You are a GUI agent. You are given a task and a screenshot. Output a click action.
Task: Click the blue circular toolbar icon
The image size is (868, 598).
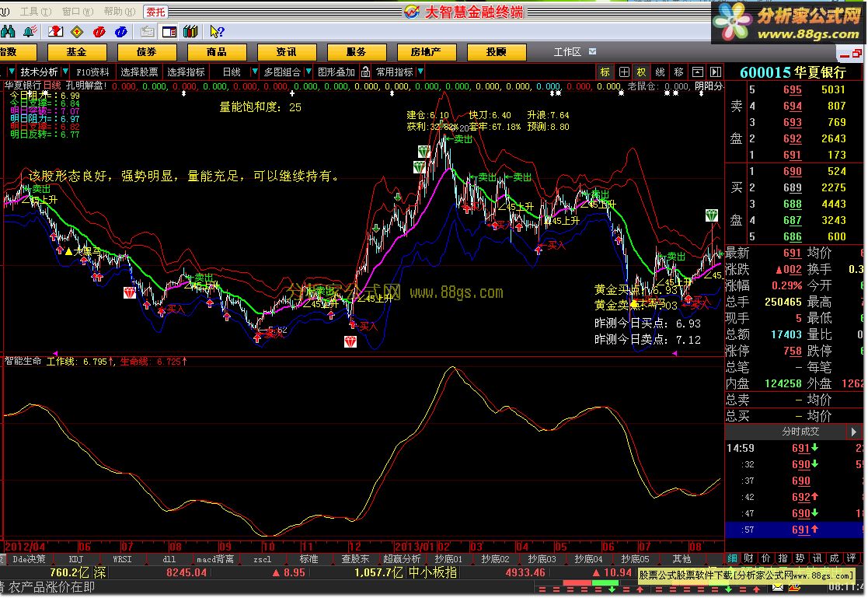[120, 32]
